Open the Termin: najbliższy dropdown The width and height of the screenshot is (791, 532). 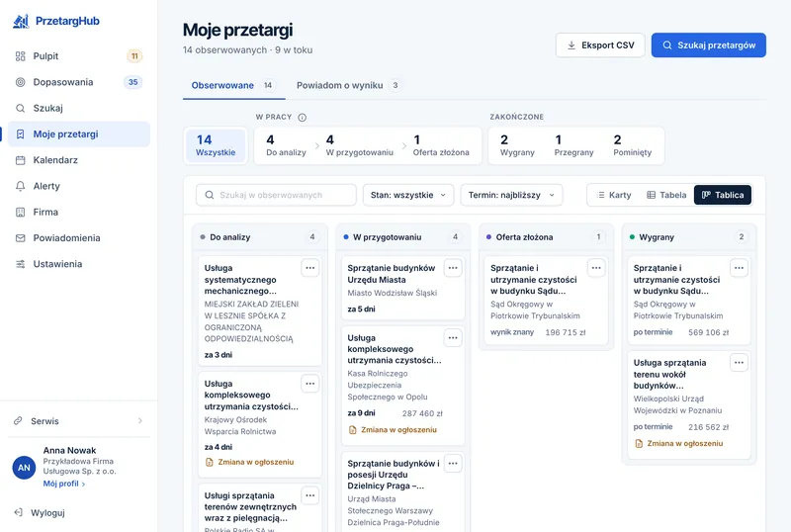point(511,195)
